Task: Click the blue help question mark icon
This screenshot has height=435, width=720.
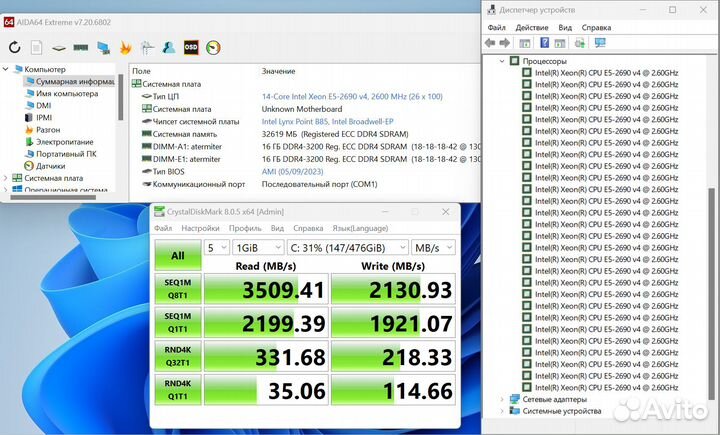Action: click(544, 43)
